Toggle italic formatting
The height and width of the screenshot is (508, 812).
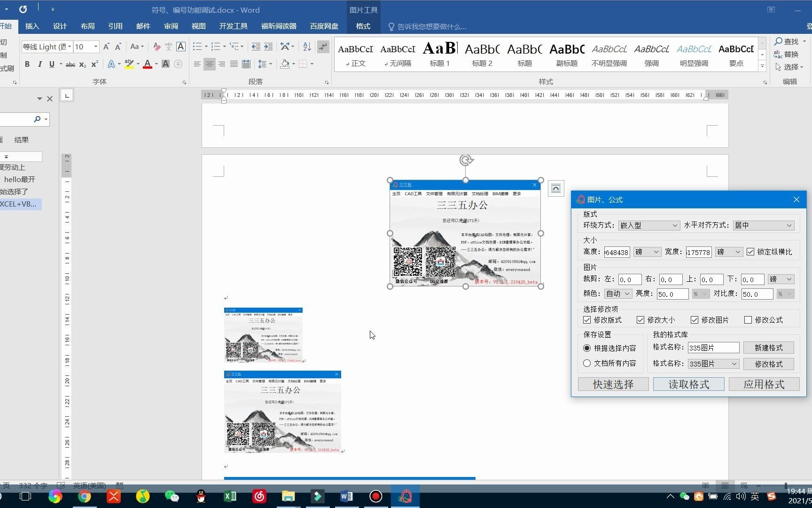pos(39,64)
